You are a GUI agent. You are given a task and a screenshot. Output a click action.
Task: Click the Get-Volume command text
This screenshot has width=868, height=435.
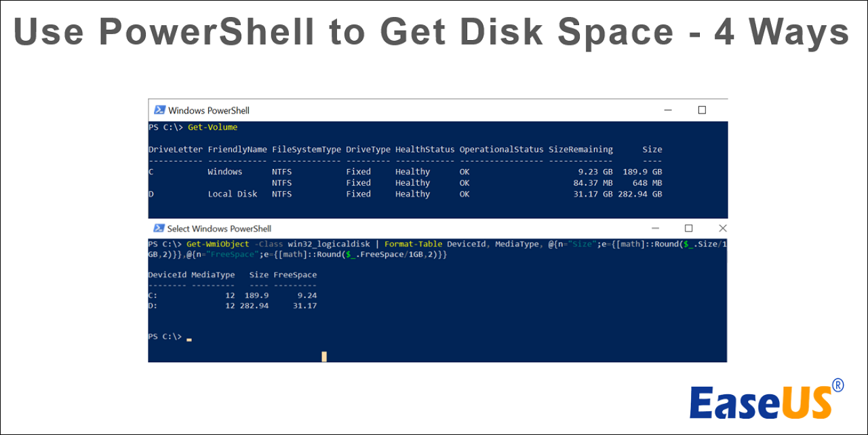tap(212, 128)
